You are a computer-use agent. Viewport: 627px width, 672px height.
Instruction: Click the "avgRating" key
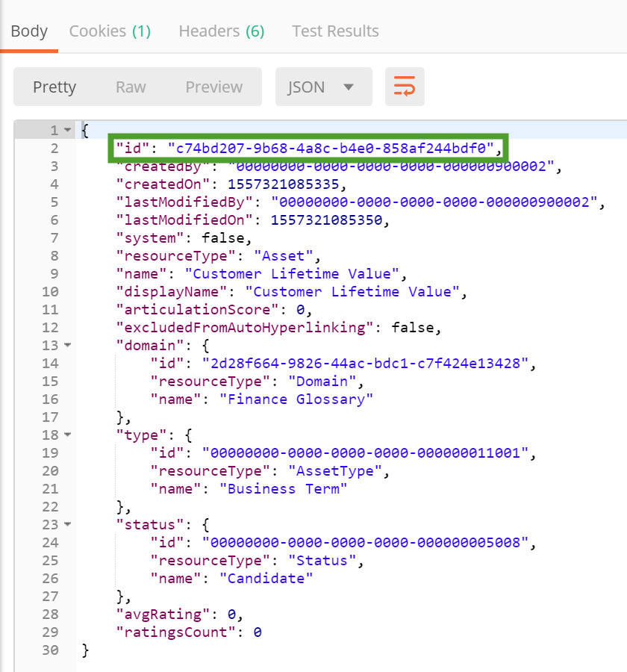(x=163, y=615)
